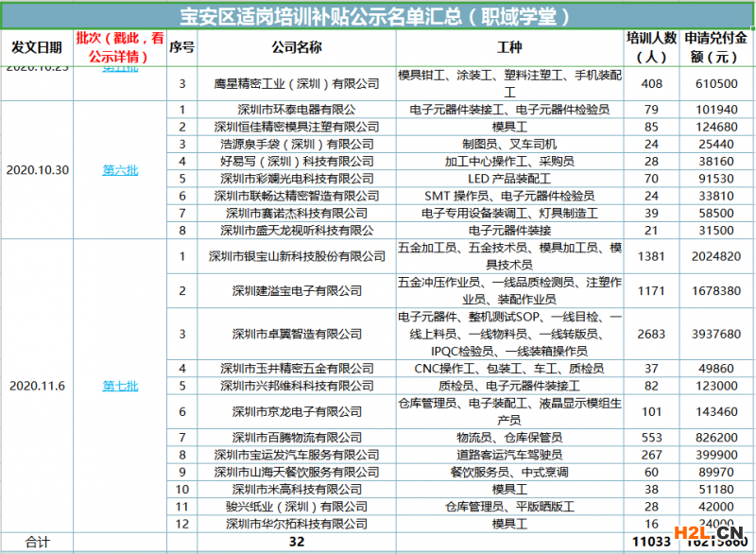Select company cell 深圳市彩斓光电科技有限公司
Viewport: 756px width, 554px height.
click(x=297, y=179)
